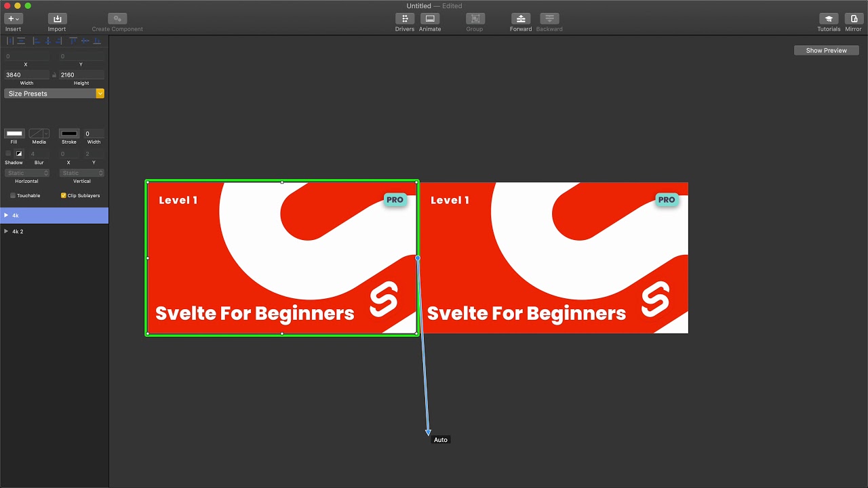
Task: Click the shadow Y offset field
Action: pos(94,154)
